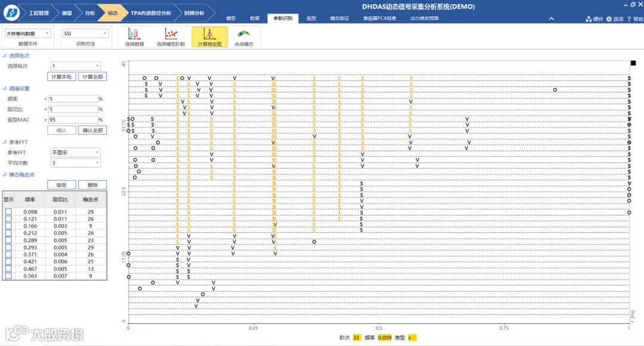The image size is (644, 346).
Task: Collapse the 模态稳定点 section
Action: tap(5, 174)
